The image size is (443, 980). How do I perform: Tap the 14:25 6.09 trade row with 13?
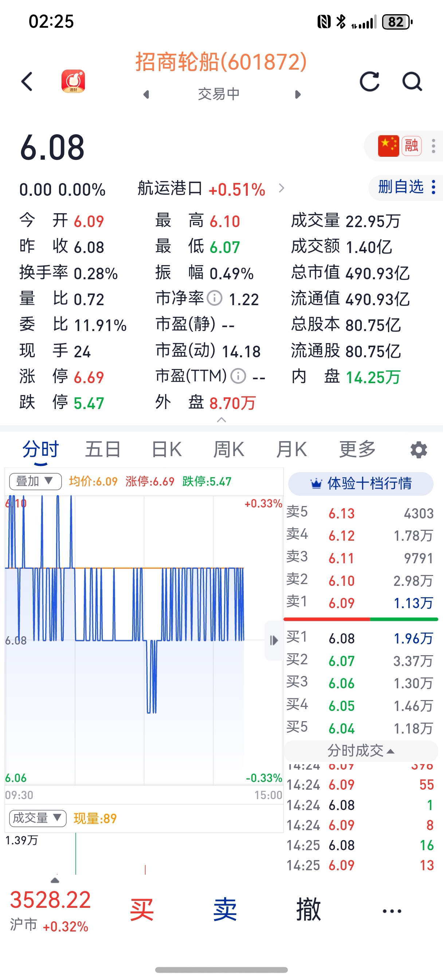pos(360,865)
